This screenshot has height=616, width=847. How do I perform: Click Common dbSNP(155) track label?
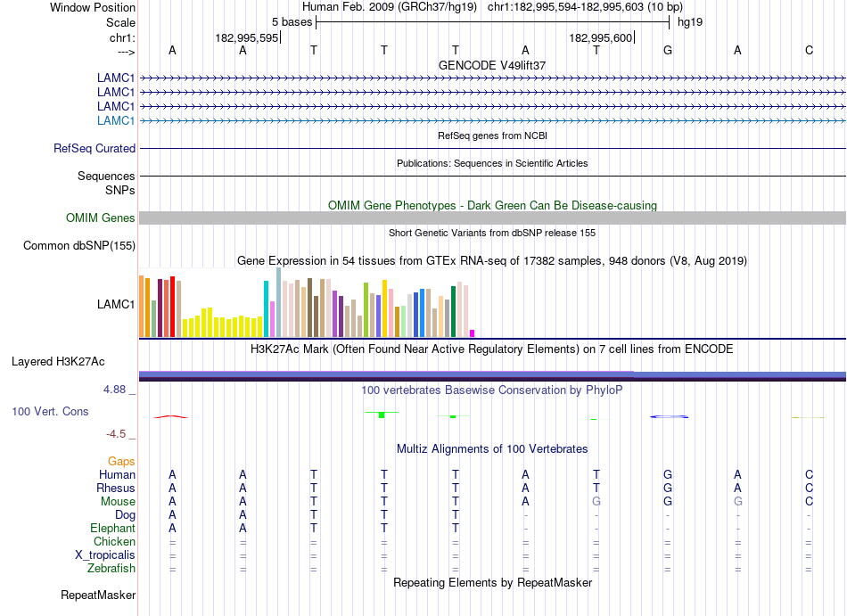(79, 246)
